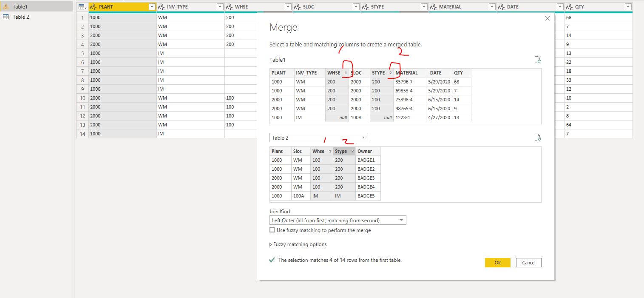Open table options icon at grid corner

[x=82, y=7]
